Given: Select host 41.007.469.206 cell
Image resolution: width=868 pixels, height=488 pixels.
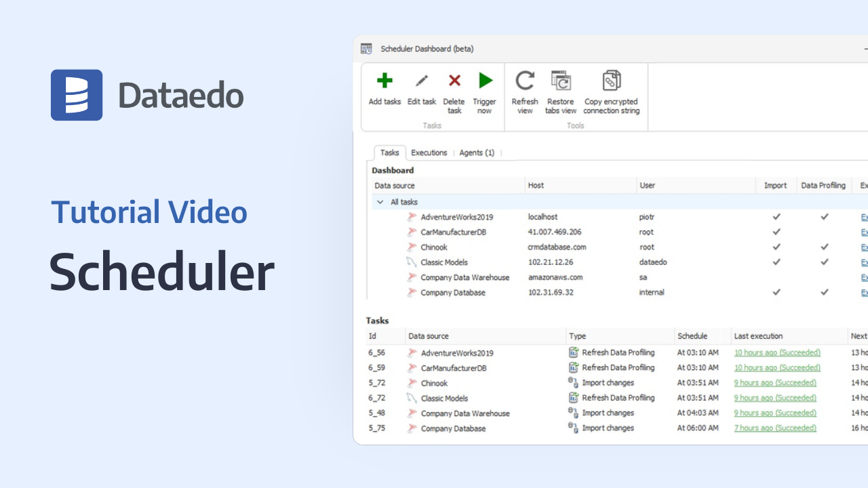Looking at the screenshot, I should (x=555, y=232).
